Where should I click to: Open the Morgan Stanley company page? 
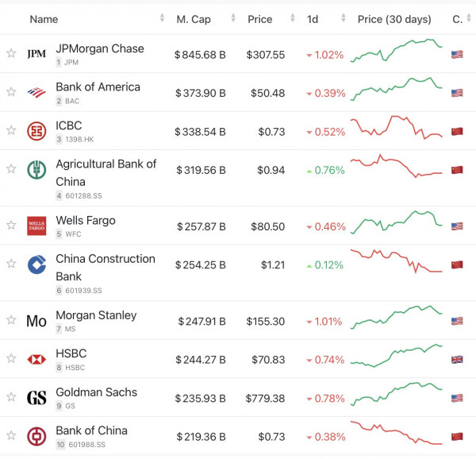[96, 315]
